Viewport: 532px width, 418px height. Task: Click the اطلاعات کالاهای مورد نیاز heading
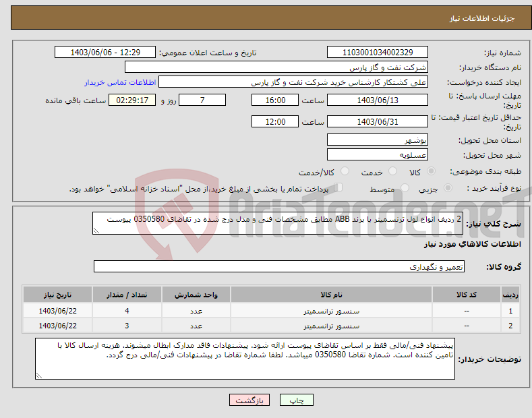coord(472,244)
